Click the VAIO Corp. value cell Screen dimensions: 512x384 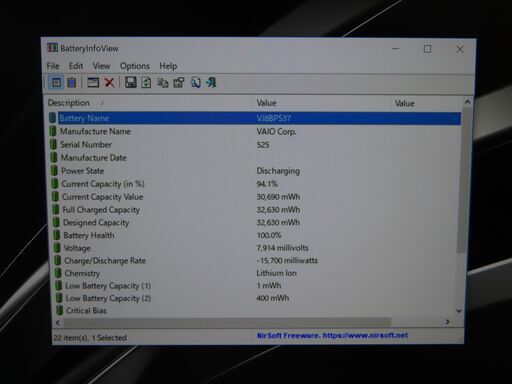[x=276, y=131]
